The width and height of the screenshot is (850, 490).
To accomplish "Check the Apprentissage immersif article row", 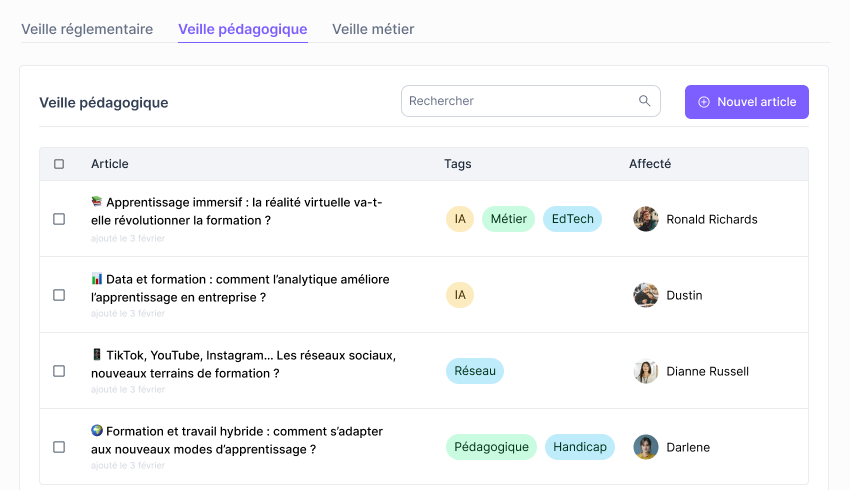I will [59, 219].
